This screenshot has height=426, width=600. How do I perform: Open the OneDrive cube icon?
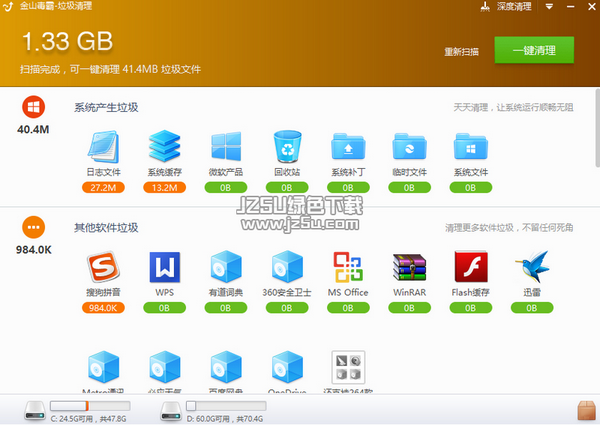pos(287,367)
